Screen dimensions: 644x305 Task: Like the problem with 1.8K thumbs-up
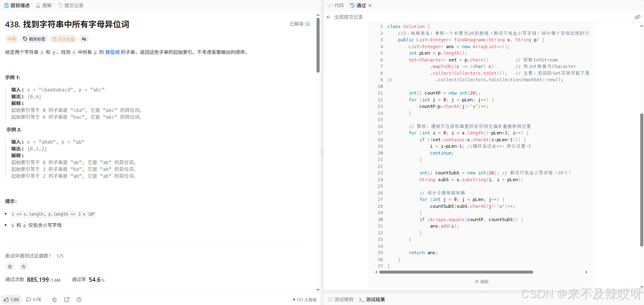(12, 300)
